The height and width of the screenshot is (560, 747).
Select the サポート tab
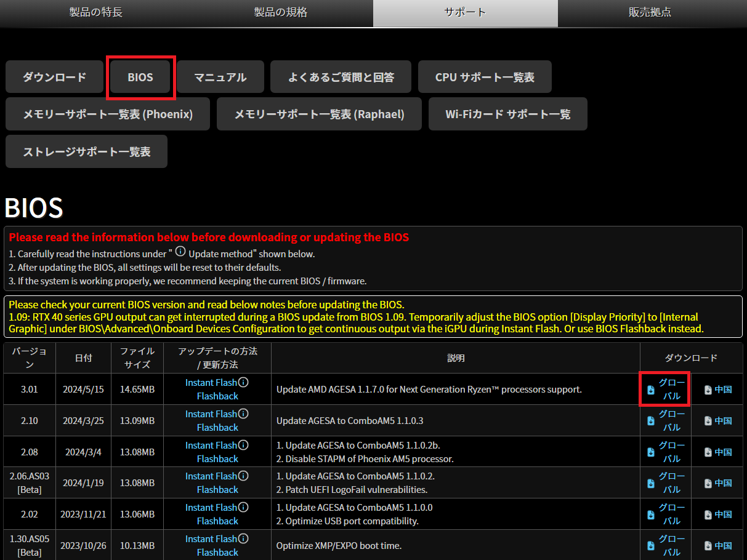[466, 12]
